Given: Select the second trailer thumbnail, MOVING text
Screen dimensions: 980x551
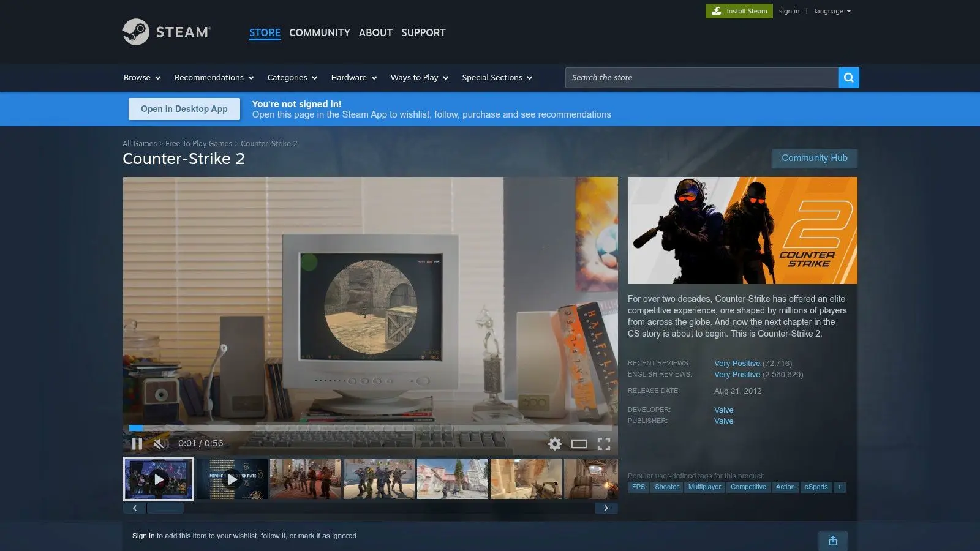Looking at the screenshot, I should 232,479.
